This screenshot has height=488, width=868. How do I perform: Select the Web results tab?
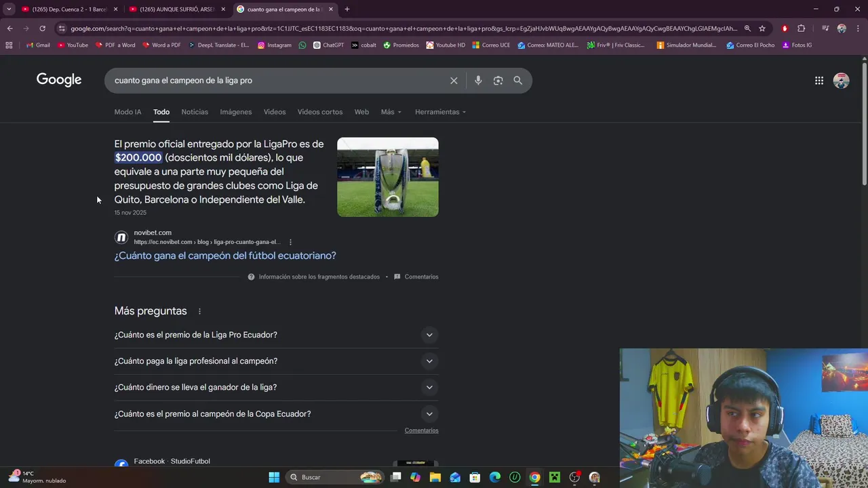coord(362,112)
